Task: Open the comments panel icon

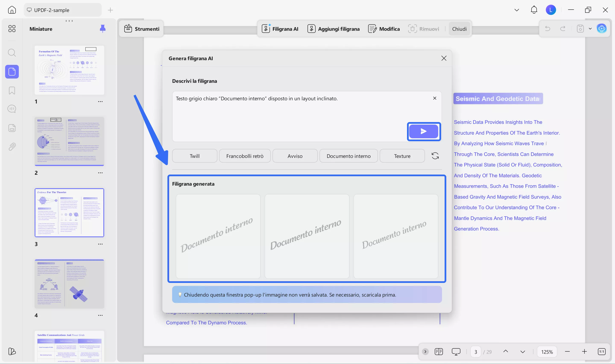Action: [x=12, y=109]
